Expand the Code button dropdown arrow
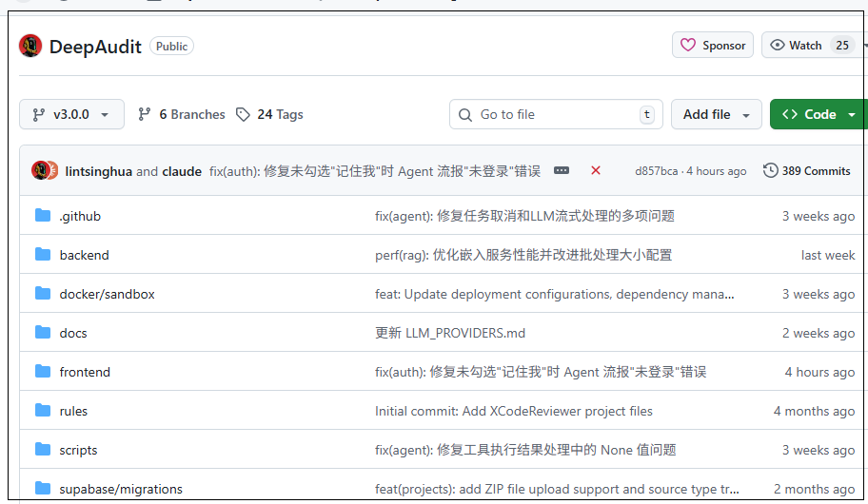 point(852,114)
